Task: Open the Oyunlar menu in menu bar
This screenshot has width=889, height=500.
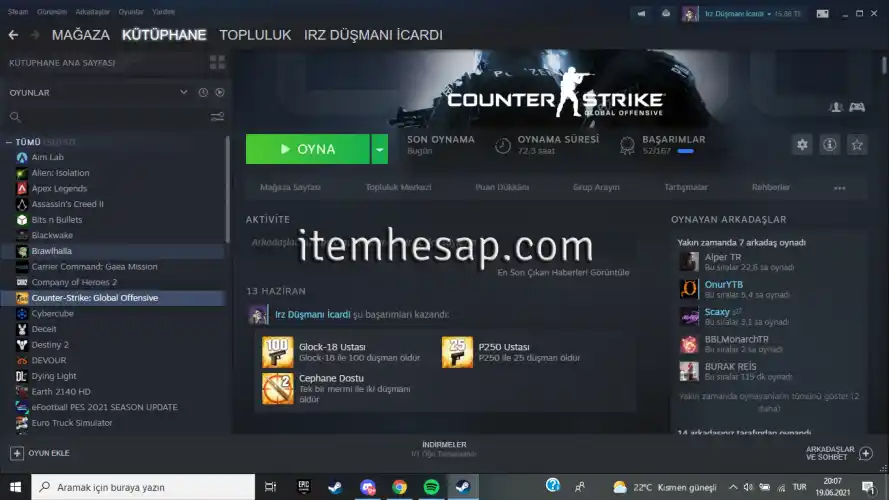Action: [131, 12]
